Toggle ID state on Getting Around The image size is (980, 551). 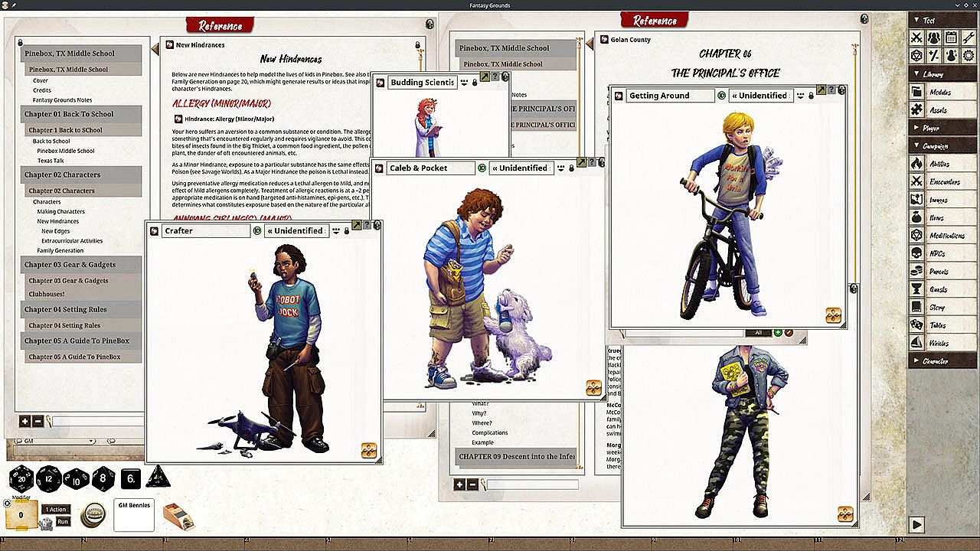(x=721, y=96)
